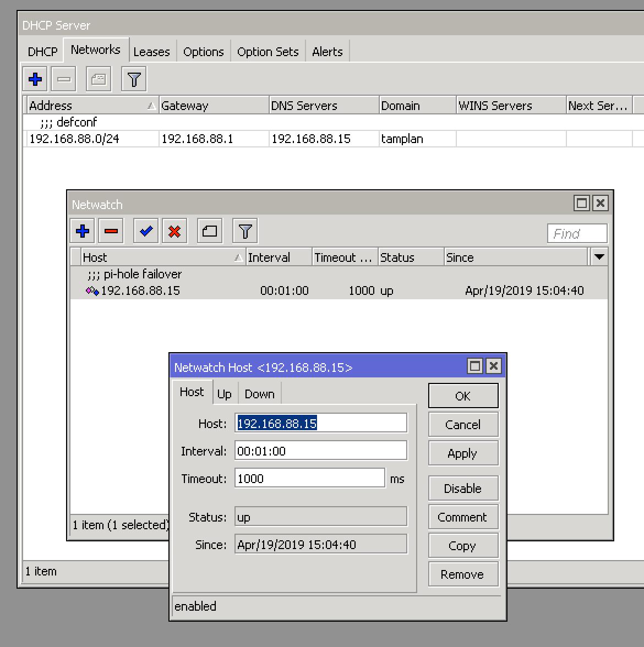Switch to the Down tab in Netwatch Host dialog
Image resolution: width=644 pixels, height=647 pixels.
[x=260, y=394]
